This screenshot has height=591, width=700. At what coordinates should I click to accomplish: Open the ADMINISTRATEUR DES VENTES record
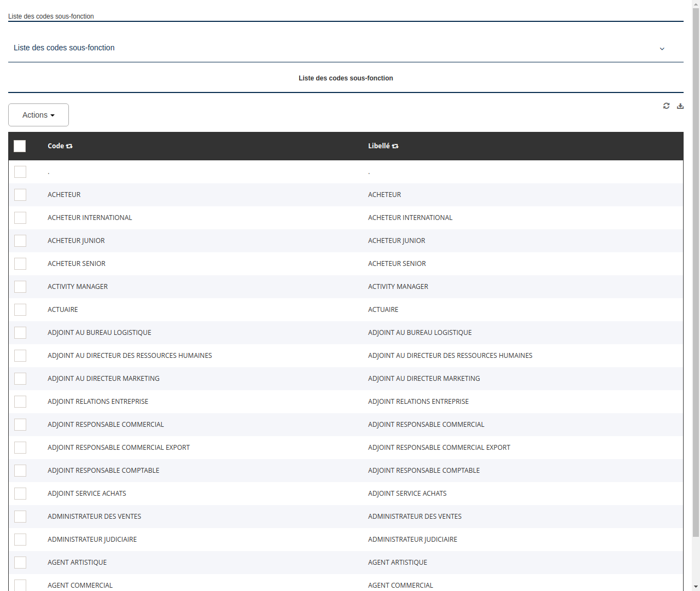[94, 516]
